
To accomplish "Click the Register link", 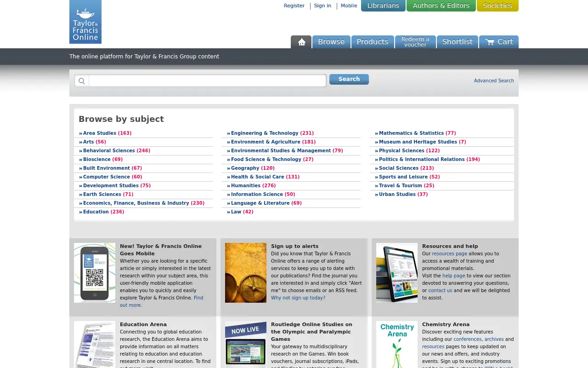I will tap(294, 6).
